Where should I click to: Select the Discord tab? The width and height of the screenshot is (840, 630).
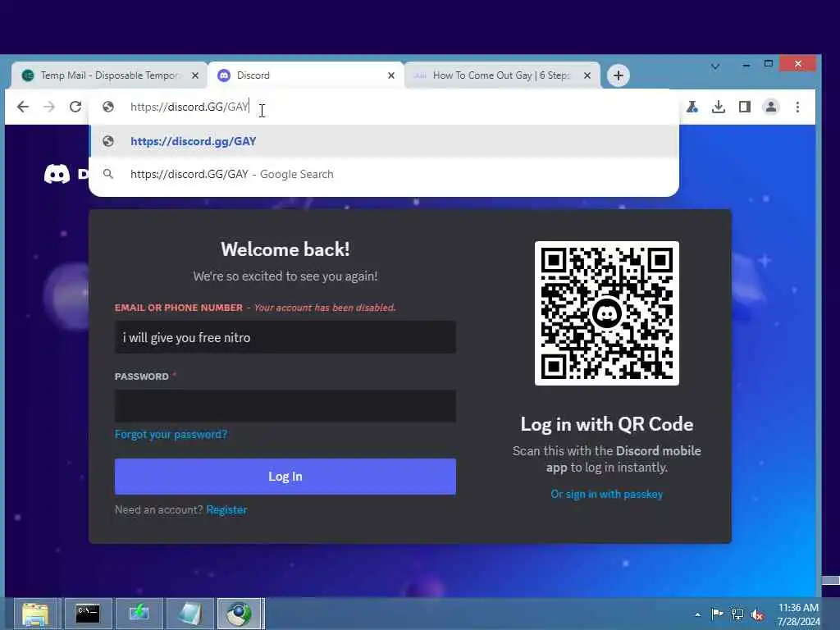click(305, 75)
